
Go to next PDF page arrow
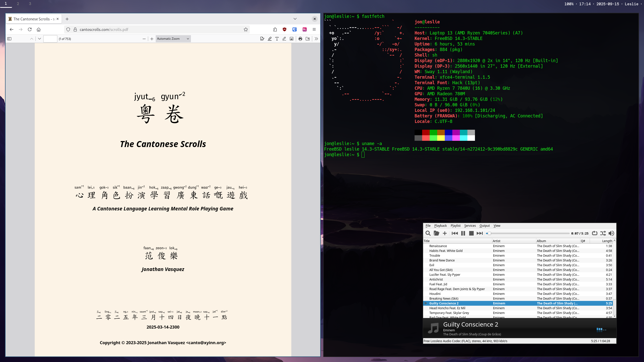point(39,39)
